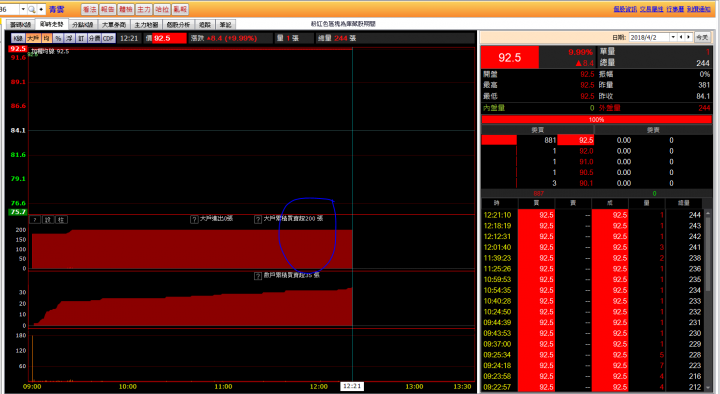Click the 柱 bar-style button on sub-chart
This screenshot has height=394, width=720.
61,220
